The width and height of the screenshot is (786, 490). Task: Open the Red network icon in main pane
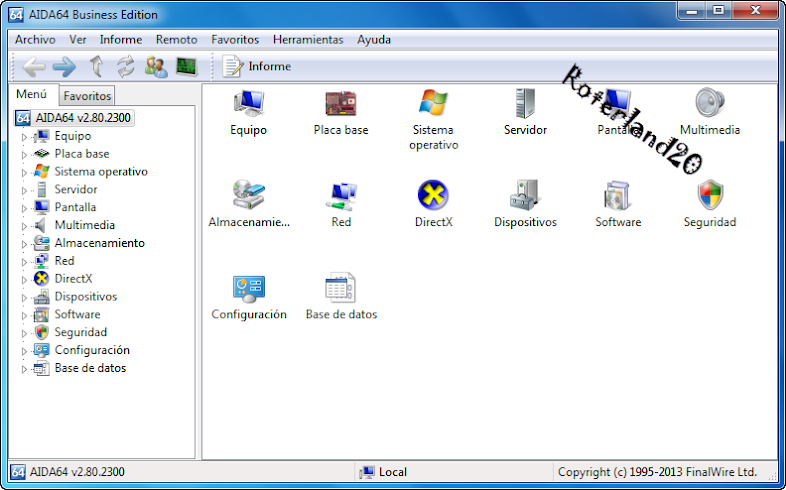341,195
